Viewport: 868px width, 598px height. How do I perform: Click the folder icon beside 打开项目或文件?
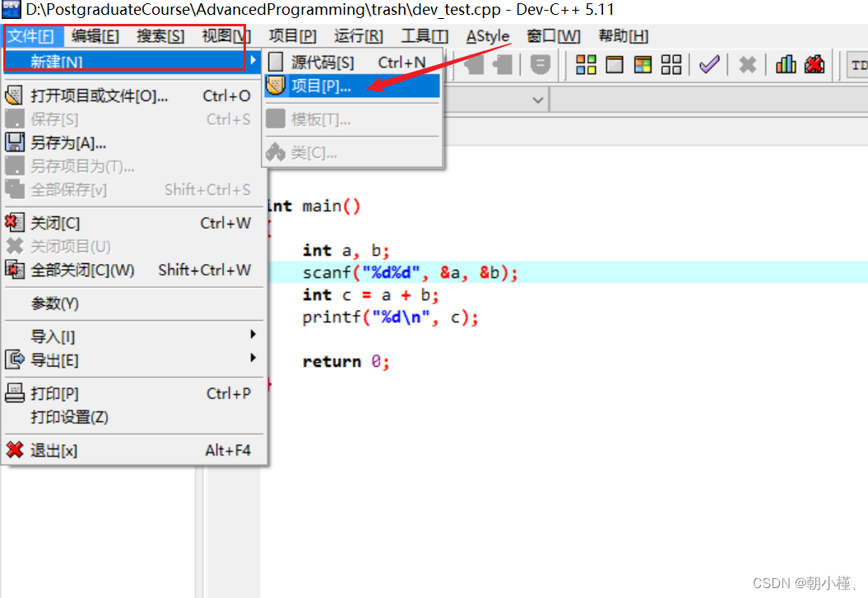click(14, 96)
